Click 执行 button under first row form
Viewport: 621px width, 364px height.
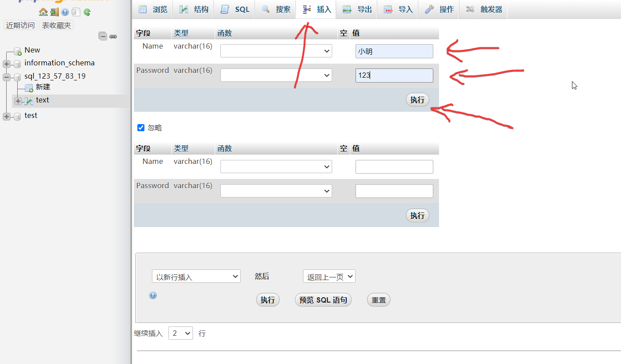point(417,100)
